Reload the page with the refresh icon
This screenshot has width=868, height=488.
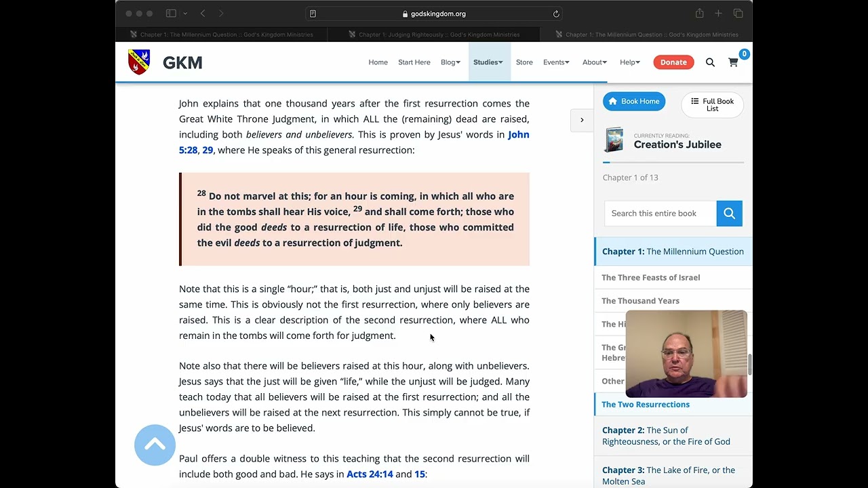(x=556, y=14)
